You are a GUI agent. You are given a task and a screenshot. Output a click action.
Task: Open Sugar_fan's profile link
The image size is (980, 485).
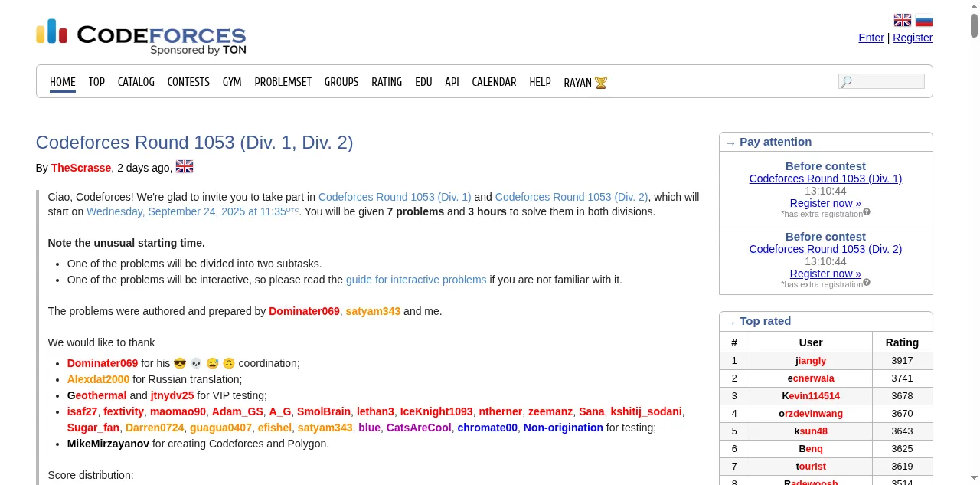tap(93, 428)
